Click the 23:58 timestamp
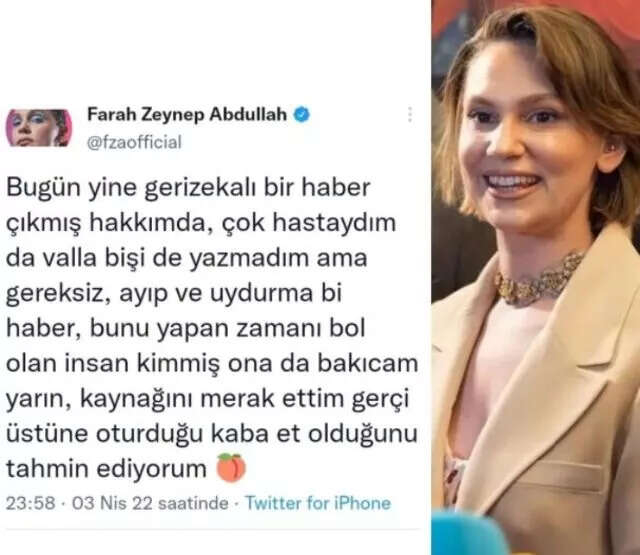This screenshot has width=640, height=555. click(31, 503)
